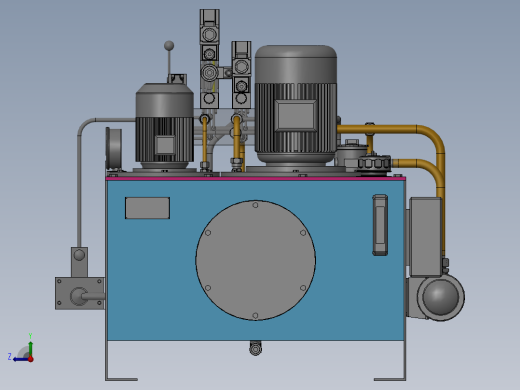
Task: Select the magenta gasket strip on the tank top
Action: (256, 179)
